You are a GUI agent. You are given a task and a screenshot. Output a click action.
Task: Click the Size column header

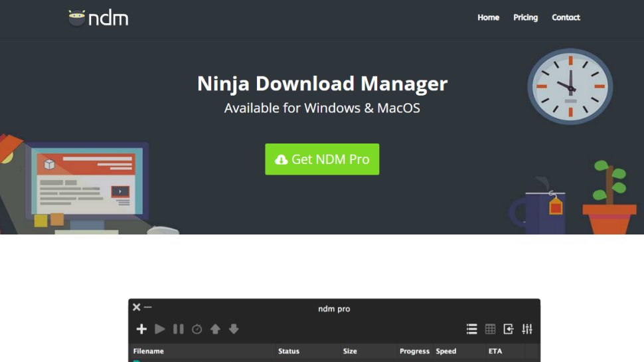350,351
